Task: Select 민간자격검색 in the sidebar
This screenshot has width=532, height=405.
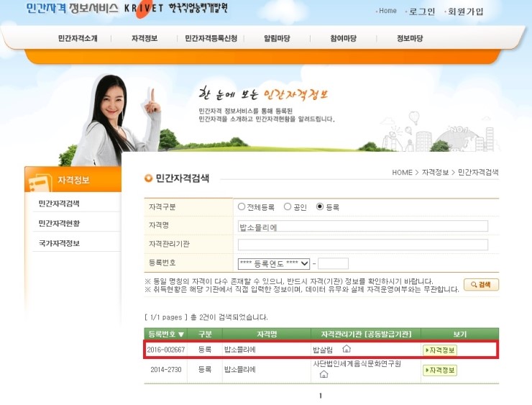Action: point(59,204)
